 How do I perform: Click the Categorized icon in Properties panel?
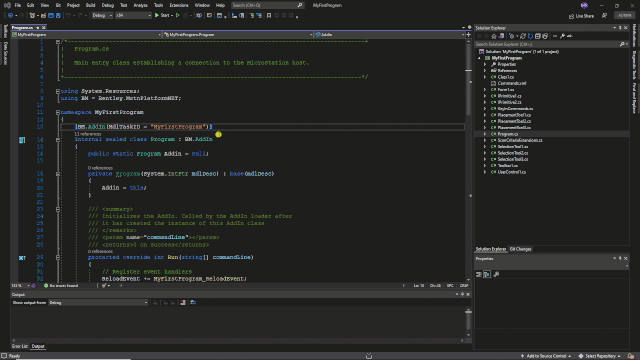click(479, 274)
